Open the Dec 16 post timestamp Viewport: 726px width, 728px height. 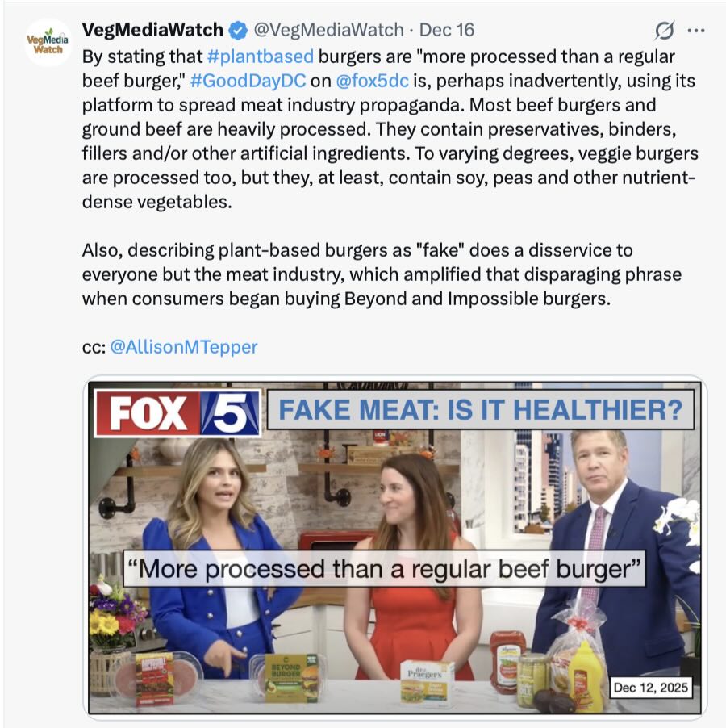(447, 30)
